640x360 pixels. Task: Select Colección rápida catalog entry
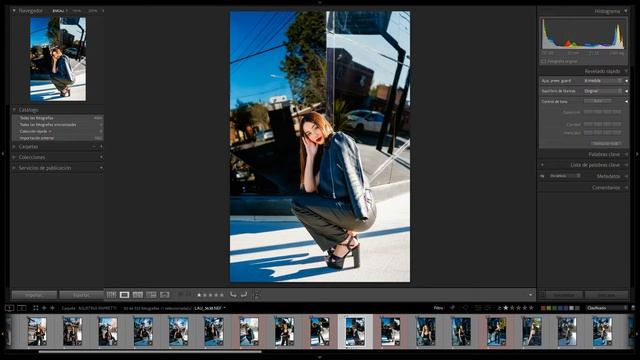coord(58,131)
